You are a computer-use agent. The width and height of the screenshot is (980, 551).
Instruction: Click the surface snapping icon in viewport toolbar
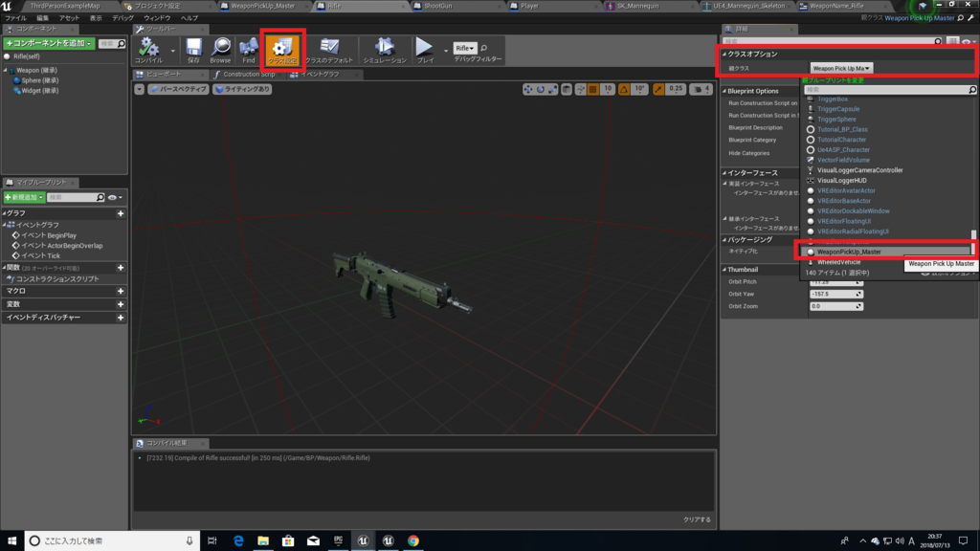point(581,89)
